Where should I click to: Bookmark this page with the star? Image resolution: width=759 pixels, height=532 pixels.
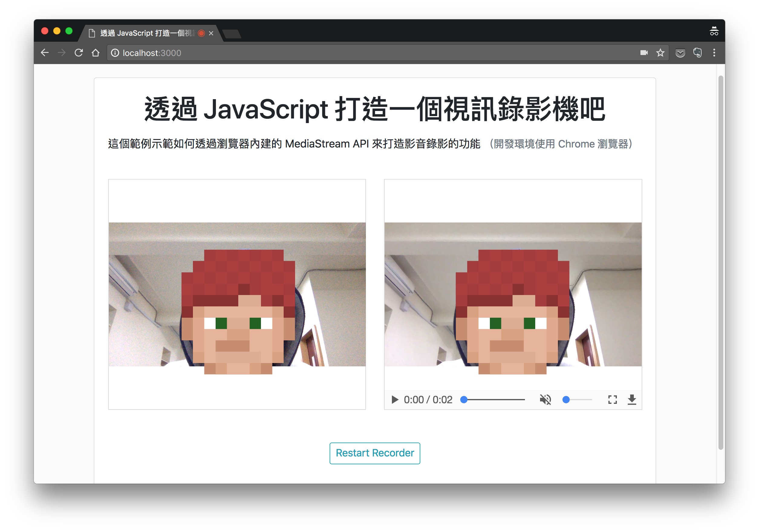[x=660, y=53]
